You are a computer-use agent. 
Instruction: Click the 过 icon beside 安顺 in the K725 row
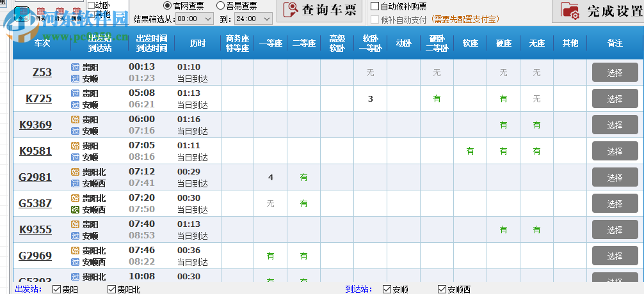pyautogui.click(x=75, y=105)
